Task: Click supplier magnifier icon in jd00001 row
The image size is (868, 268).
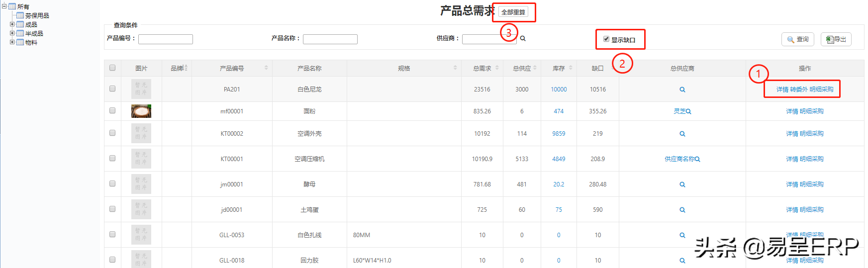Action: coord(682,210)
